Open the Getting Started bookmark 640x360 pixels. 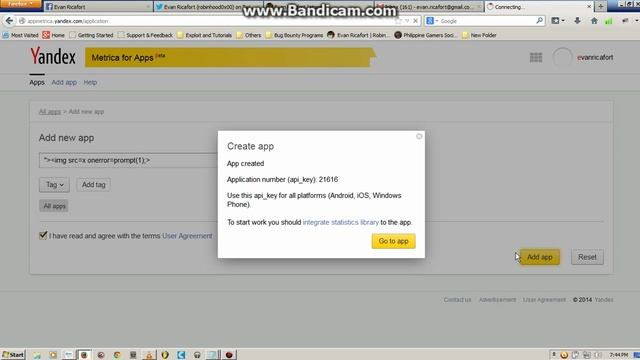coord(91,35)
